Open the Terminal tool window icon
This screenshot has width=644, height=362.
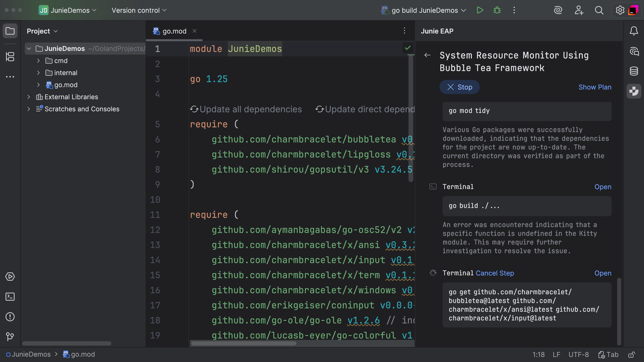(10, 296)
